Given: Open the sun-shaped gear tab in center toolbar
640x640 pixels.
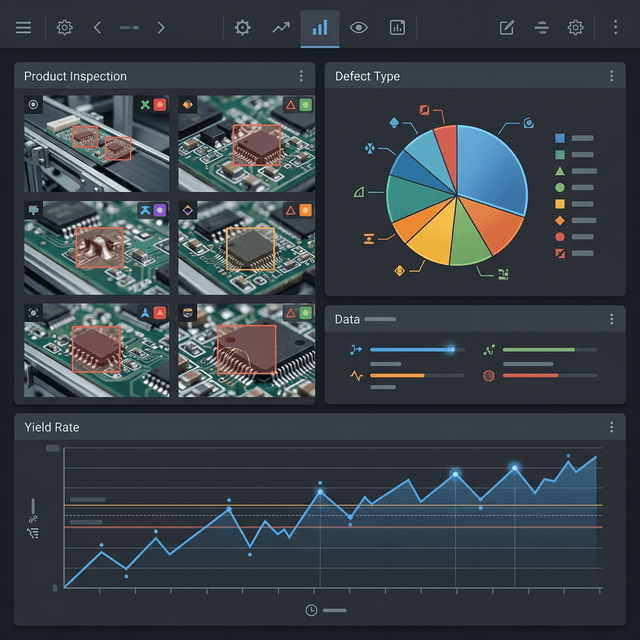Looking at the screenshot, I should click(242, 28).
